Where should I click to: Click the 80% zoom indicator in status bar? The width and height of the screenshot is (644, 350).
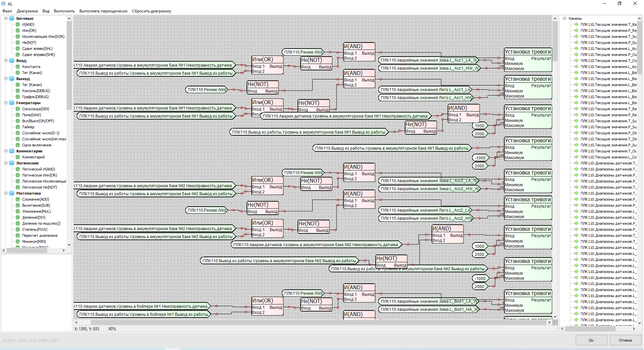click(112, 329)
